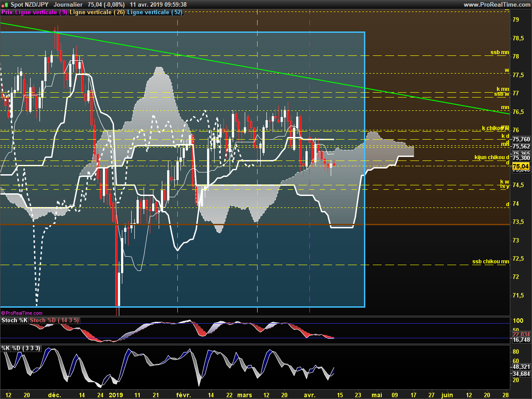Viewport: 532px width, 399px height.
Task: Click the 'avr.' date axis label
Action: point(309,395)
